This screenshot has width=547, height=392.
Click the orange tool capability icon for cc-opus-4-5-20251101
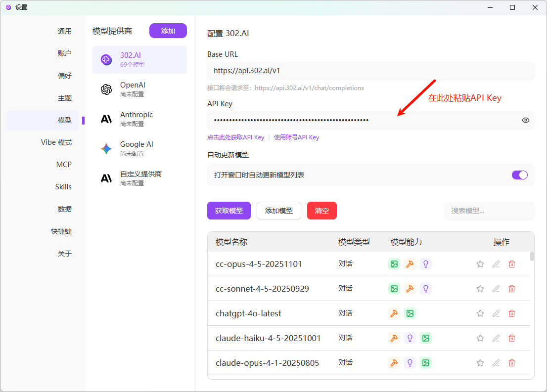point(410,264)
